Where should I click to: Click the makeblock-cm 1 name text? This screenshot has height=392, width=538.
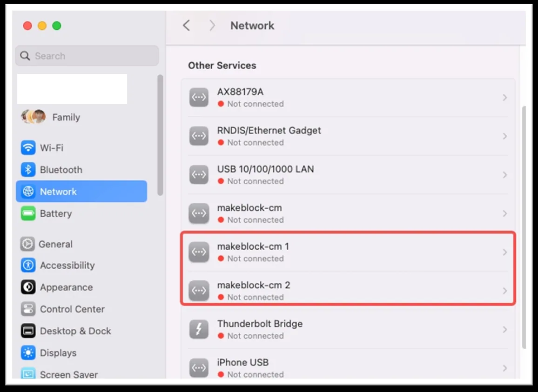[x=253, y=246]
